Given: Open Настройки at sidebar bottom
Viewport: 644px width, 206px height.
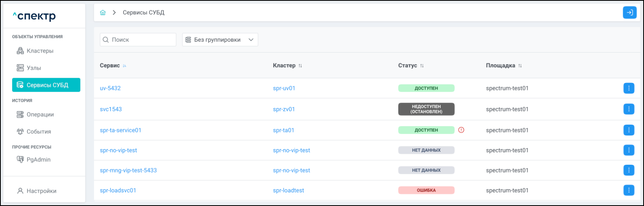Looking at the screenshot, I should [x=41, y=191].
